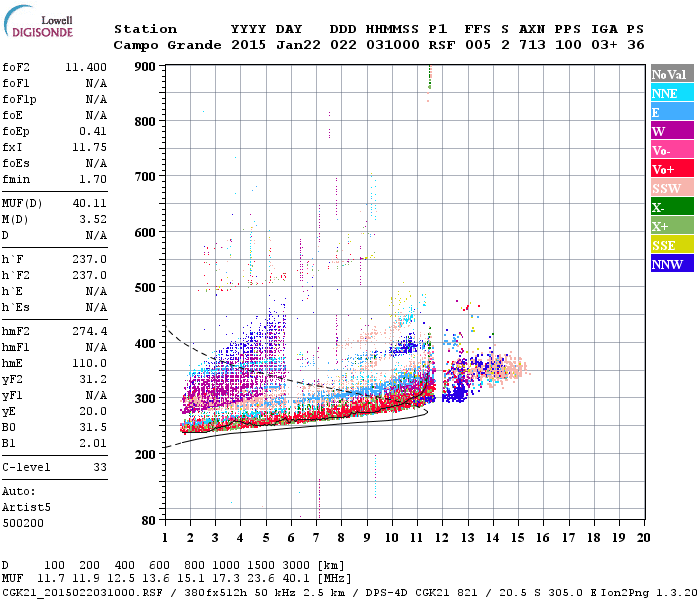Select the SSW salmon legend swatch
The width and height of the screenshot is (700, 600).
pos(672,188)
